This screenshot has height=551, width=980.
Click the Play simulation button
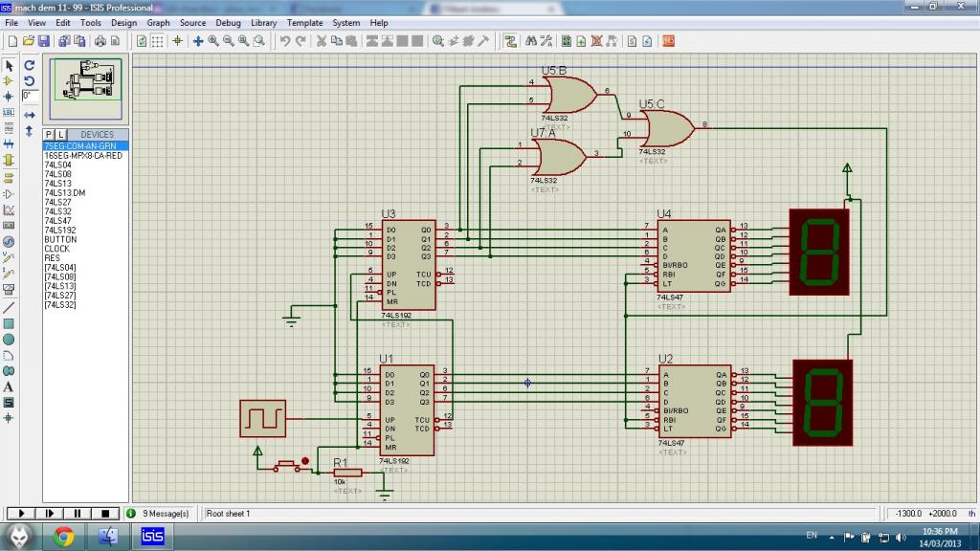(x=21, y=514)
